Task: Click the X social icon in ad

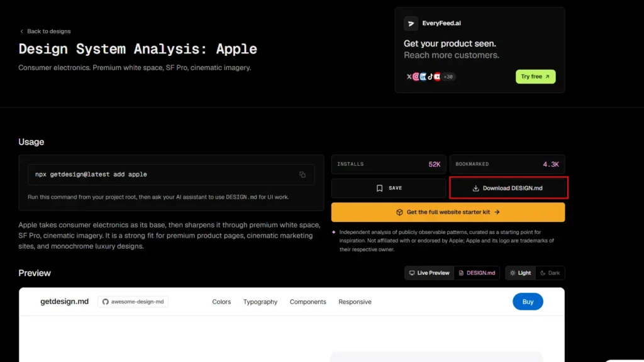Action: coord(409,77)
